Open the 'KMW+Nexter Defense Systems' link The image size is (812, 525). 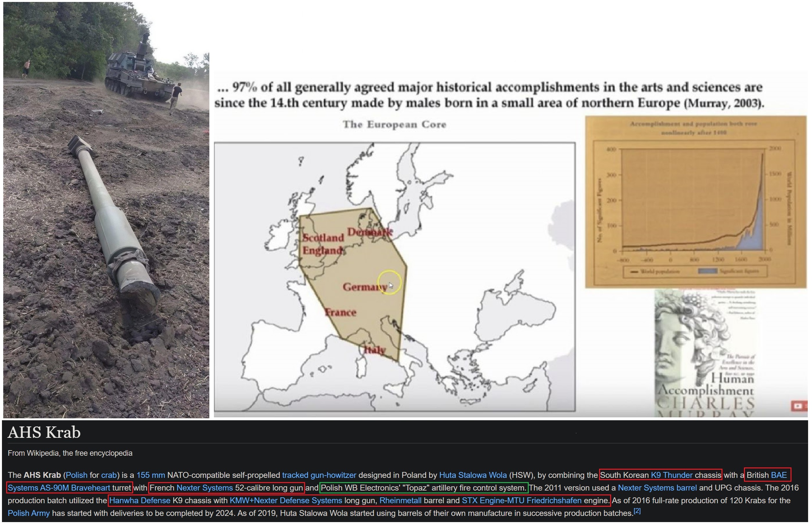pos(286,501)
